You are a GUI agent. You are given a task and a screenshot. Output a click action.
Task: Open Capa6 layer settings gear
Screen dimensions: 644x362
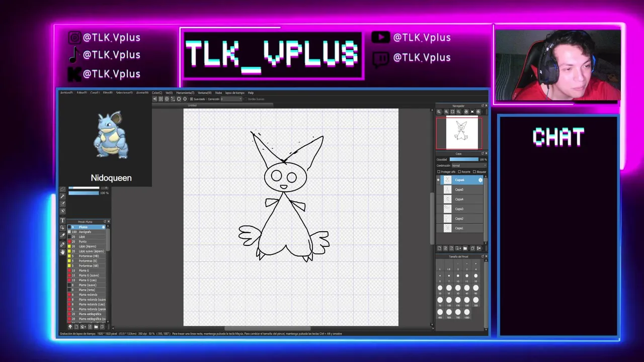click(x=480, y=180)
